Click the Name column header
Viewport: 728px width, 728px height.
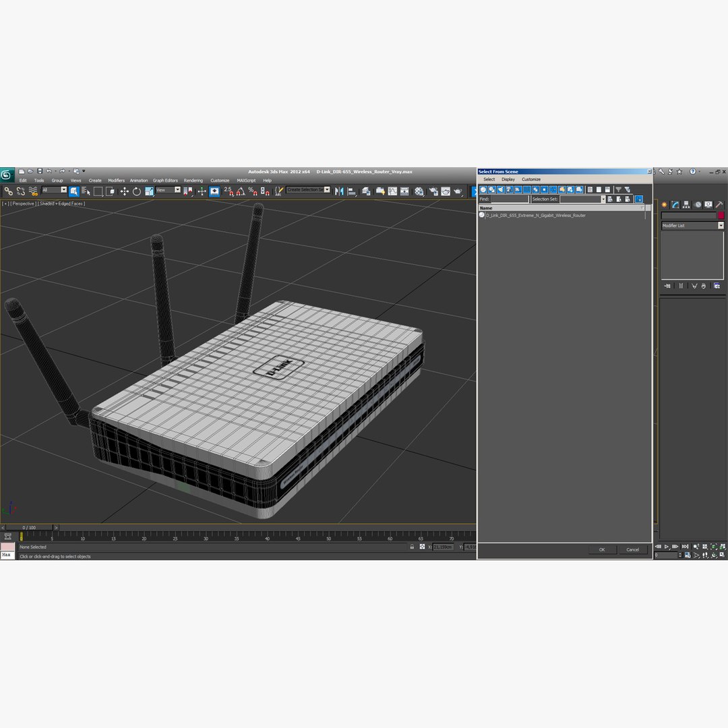pyautogui.click(x=560, y=208)
